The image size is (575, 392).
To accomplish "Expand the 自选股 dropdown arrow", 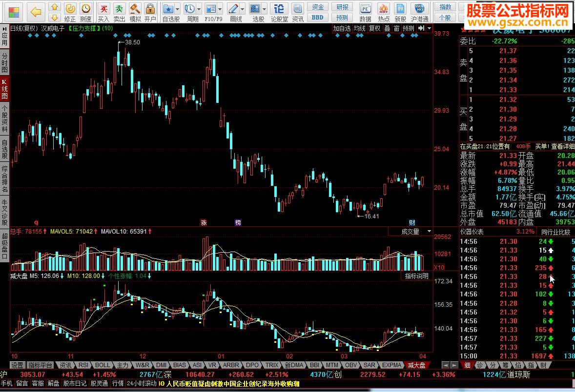I will pos(177,9).
